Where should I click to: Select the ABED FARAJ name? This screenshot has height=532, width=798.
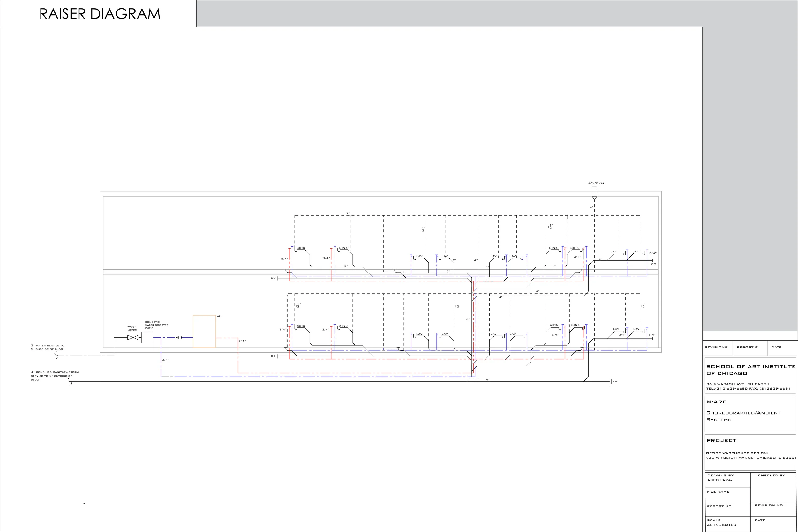(x=720, y=480)
